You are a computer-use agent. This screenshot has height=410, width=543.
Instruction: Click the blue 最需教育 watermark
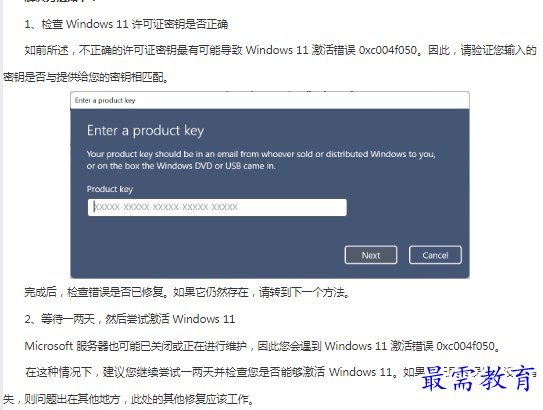pos(477,378)
